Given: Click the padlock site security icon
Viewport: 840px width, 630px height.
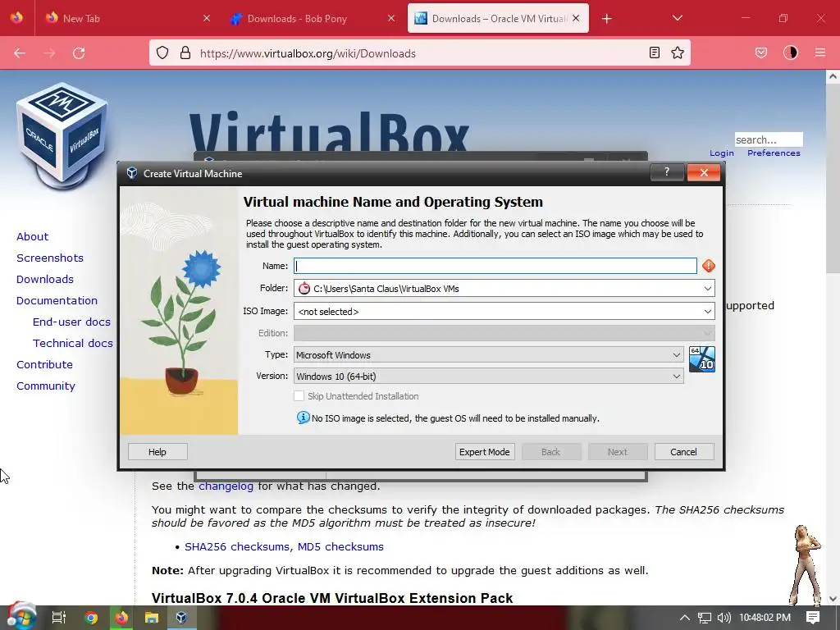Looking at the screenshot, I should 185,52.
